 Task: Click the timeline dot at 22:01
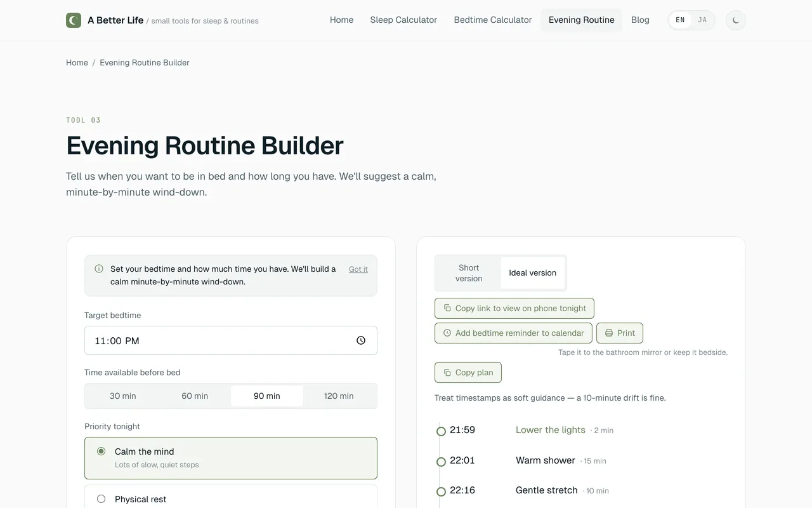[x=441, y=462]
